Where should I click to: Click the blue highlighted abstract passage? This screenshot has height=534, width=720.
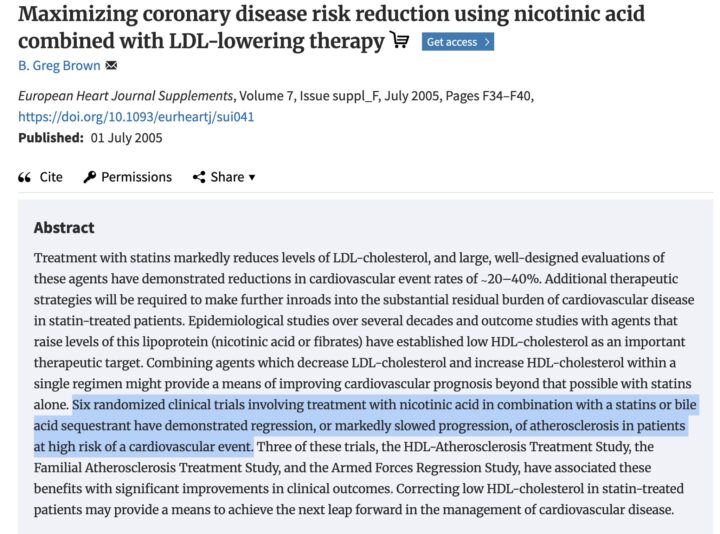(380, 425)
